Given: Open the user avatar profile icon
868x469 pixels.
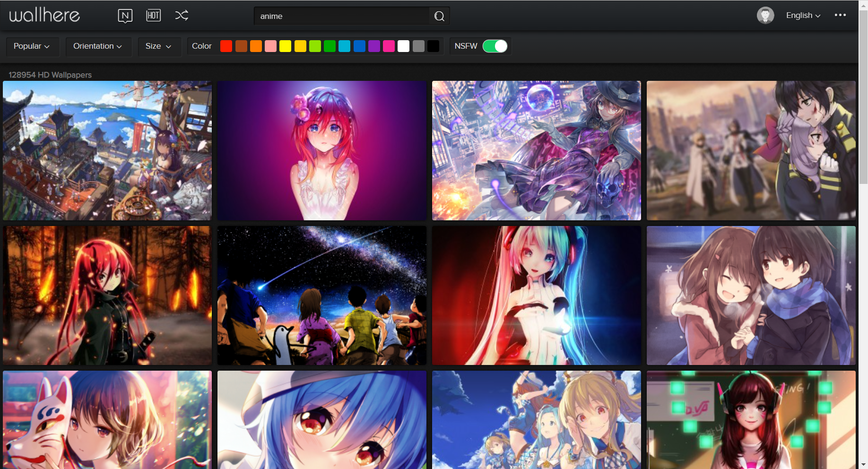Looking at the screenshot, I should click(x=765, y=15).
